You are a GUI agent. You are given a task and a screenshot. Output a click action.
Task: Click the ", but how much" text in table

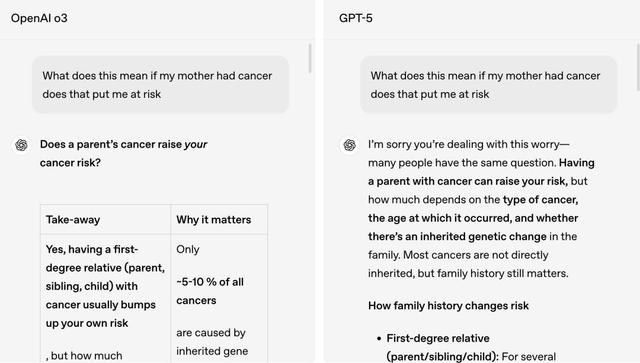coord(84,356)
